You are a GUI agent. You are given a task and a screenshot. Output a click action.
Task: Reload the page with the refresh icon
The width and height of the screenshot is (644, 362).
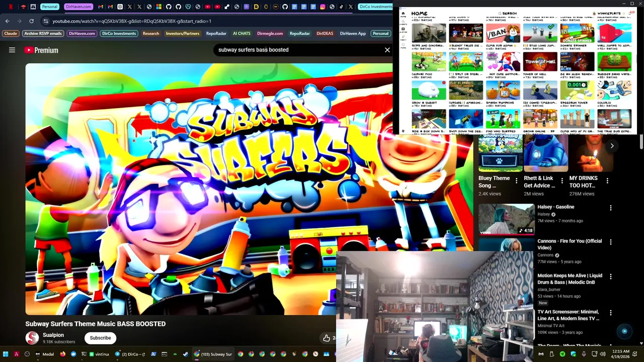click(31, 21)
